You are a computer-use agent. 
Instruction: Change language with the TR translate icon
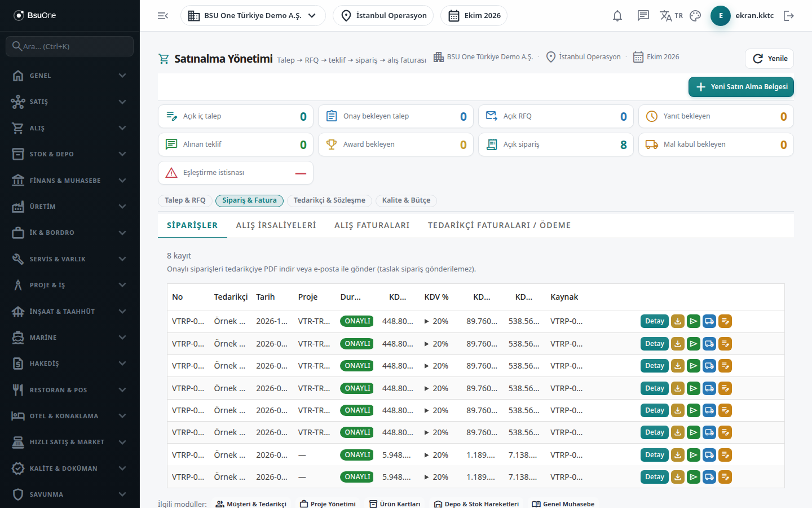coord(671,16)
